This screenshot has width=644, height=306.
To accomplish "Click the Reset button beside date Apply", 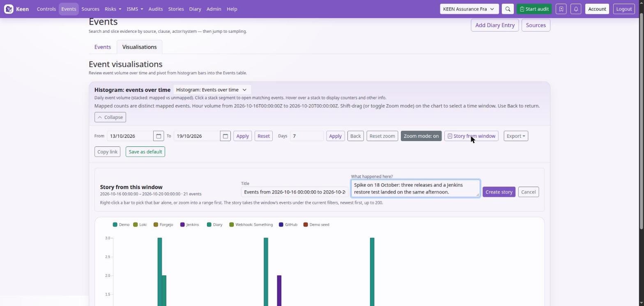I will pos(264,136).
